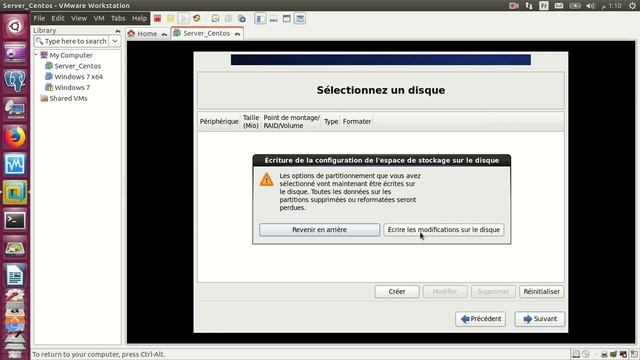Click the yellow suspend VM toolbar icon

pyautogui.click(x=171, y=18)
